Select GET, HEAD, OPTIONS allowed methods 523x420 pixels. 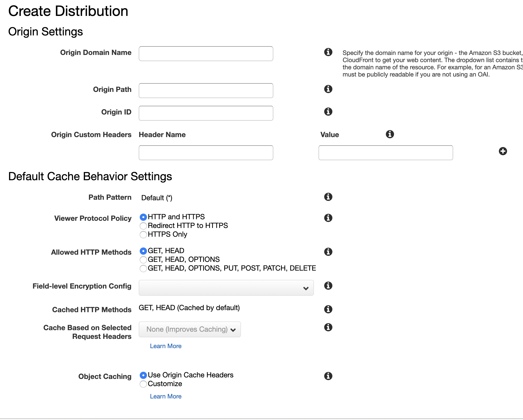coord(143,260)
